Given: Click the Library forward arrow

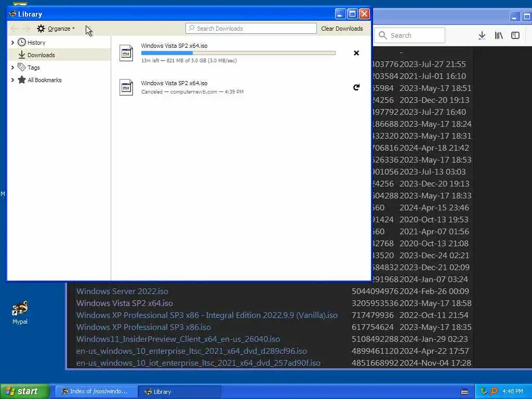Looking at the screenshot, I should [26, 29].
